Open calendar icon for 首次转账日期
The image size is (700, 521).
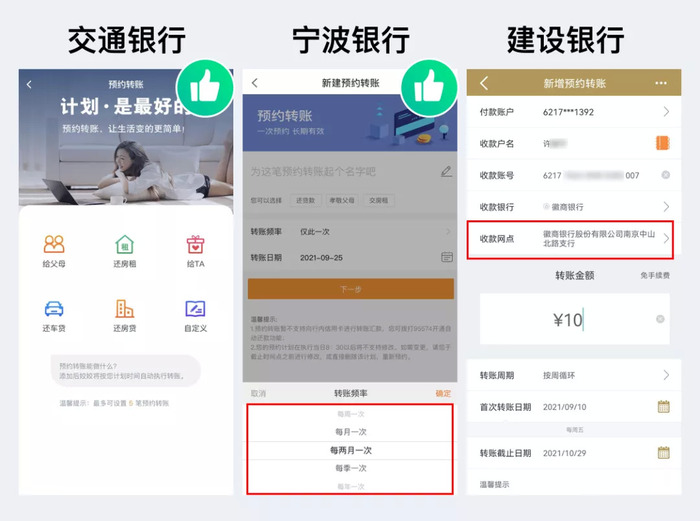663,407
